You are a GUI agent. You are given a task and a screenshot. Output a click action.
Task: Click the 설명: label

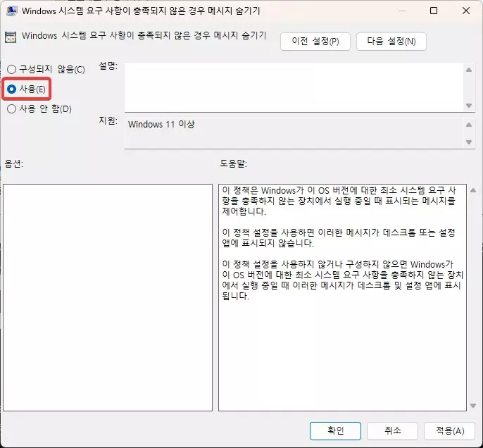108,66
